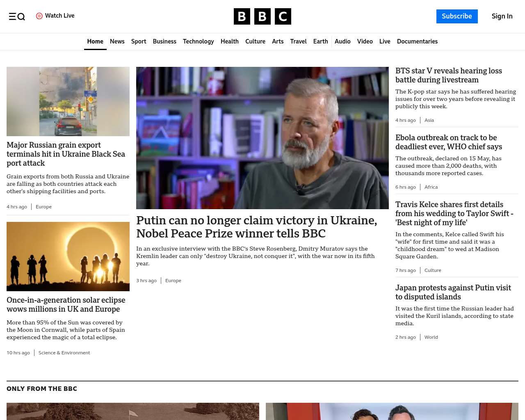Click the bearded man interview photo
525x420 pixels.
coord(262,138)
